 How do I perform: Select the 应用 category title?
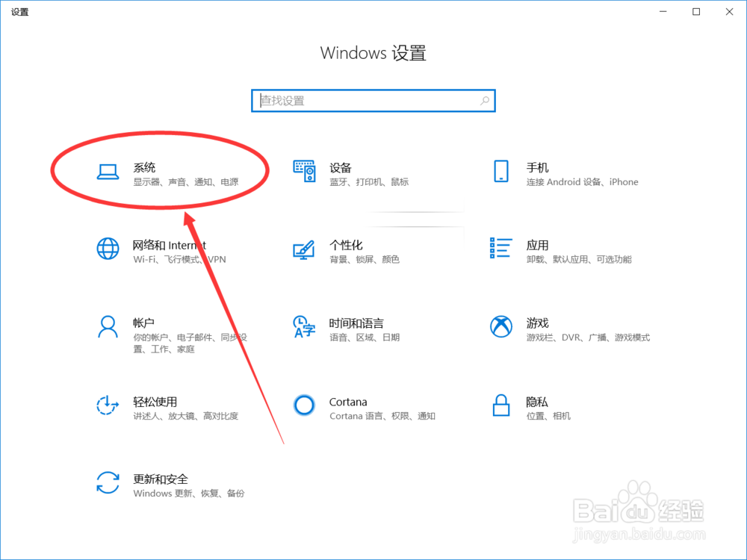tap(537, 245)
